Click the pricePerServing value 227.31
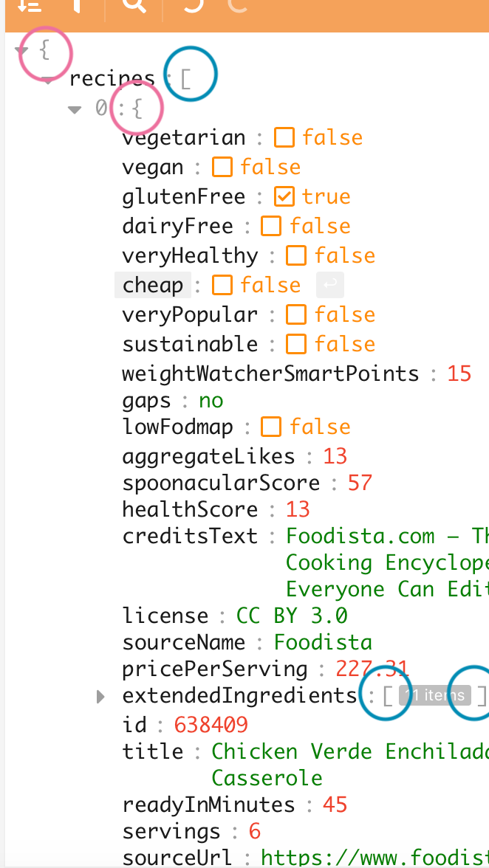 click(x=373, y=668)
